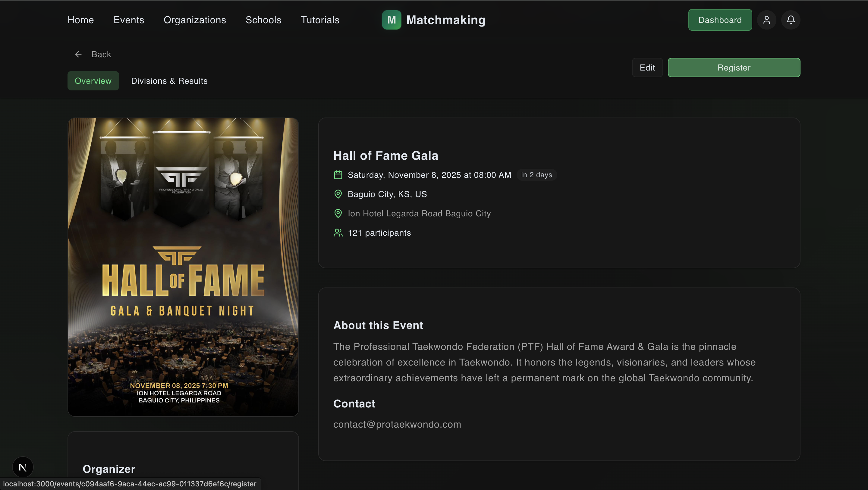Click the location pin next to Baguio City, KS, US
Image resolution: width=868 pixels, height=490 pixels.
[338, 194]
